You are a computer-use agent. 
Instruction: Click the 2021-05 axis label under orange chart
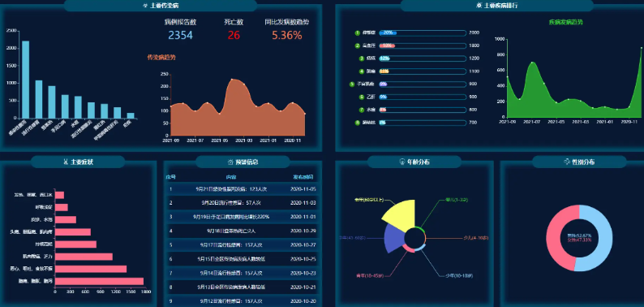[219, 141]
